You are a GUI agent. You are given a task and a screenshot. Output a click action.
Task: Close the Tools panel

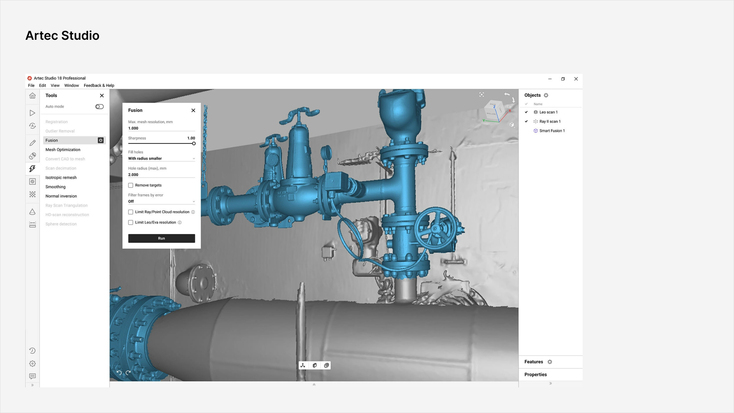(x=102, y=96)
